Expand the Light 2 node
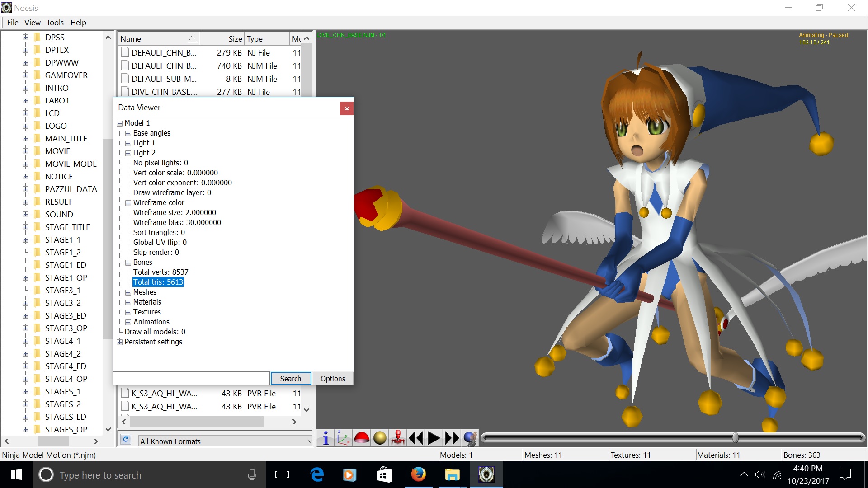The height and width of the screenshot is (488, 868). pyautogui.click(x=128, y=153)
